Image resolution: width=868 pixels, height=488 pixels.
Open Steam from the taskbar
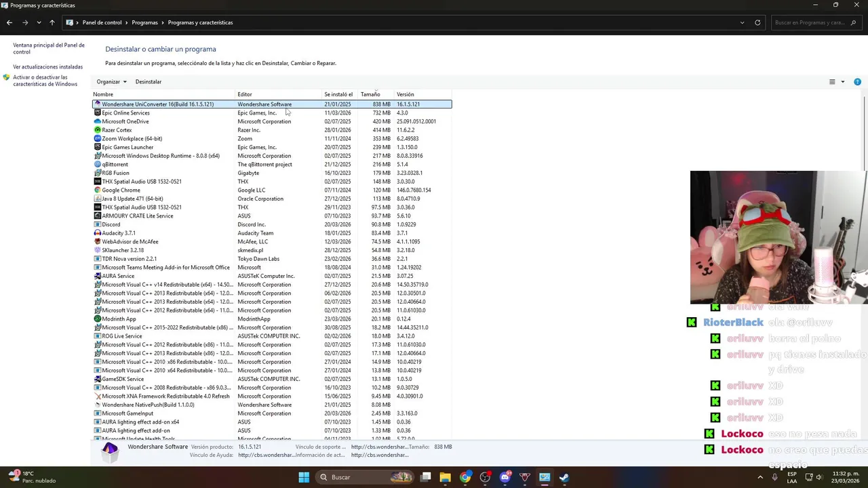[564, 477]
